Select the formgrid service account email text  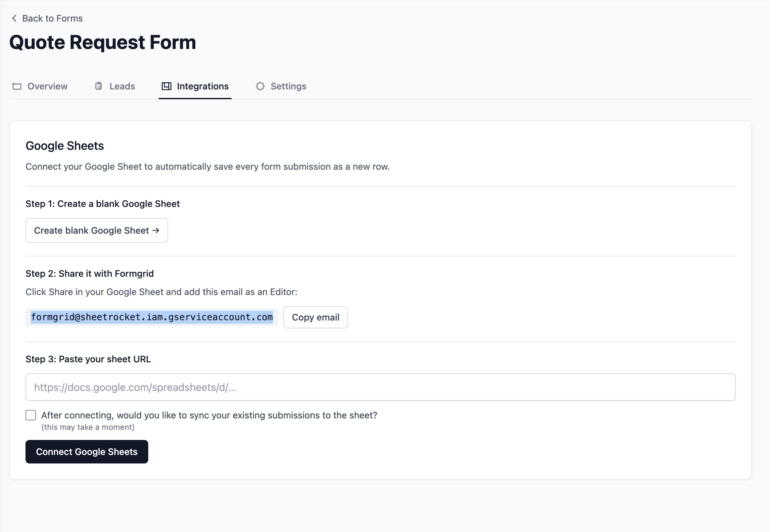pyautogui.click(x=152, y=317)
